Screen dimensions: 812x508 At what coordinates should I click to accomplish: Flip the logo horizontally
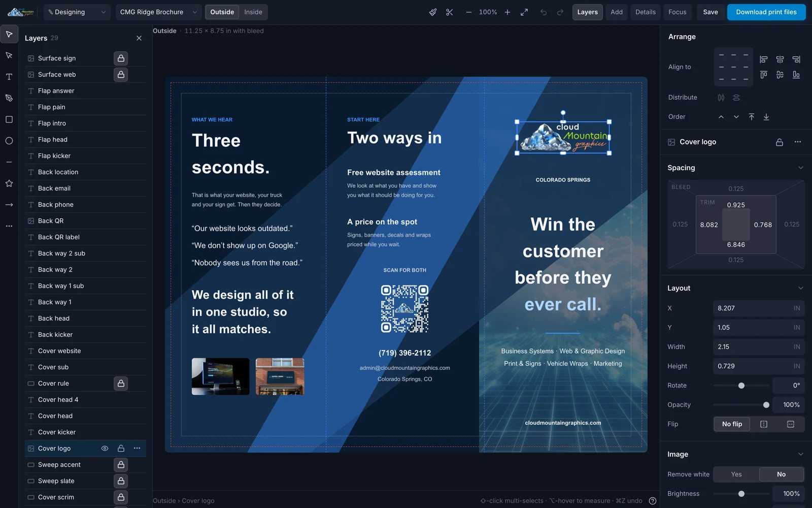click(x=764, y=424)
